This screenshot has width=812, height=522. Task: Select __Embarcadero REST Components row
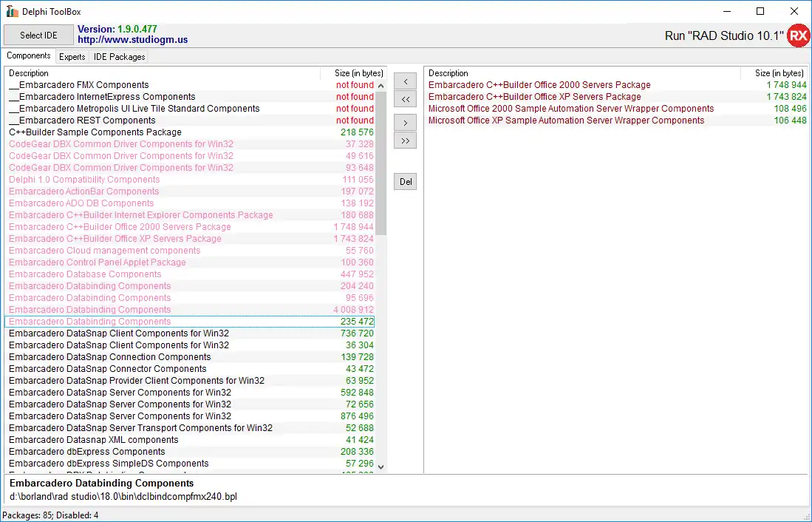point(191,121)
